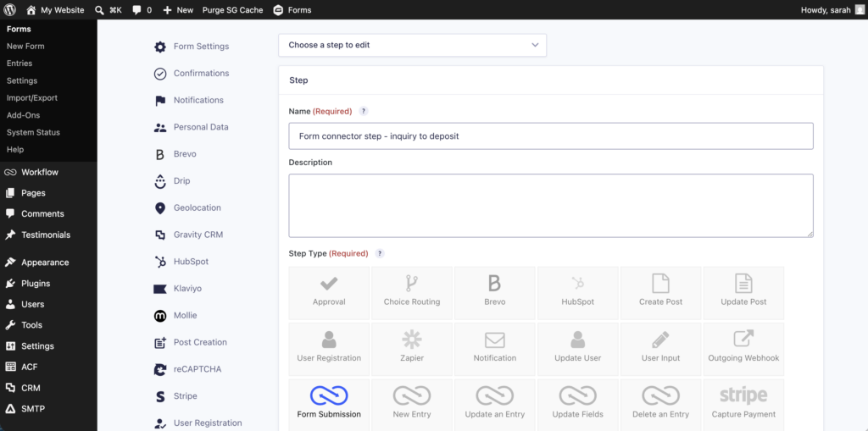Click into the Description text area
868x431 pixels.
coord(551,206)
